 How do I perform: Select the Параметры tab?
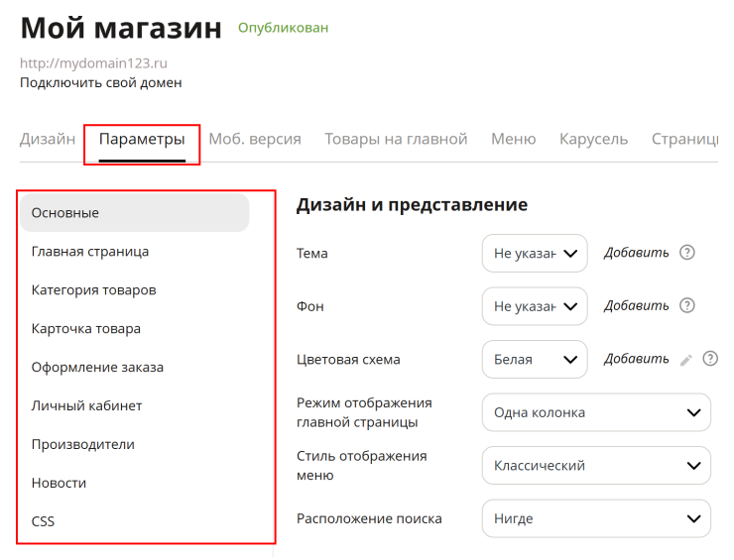tap(142, 139)
